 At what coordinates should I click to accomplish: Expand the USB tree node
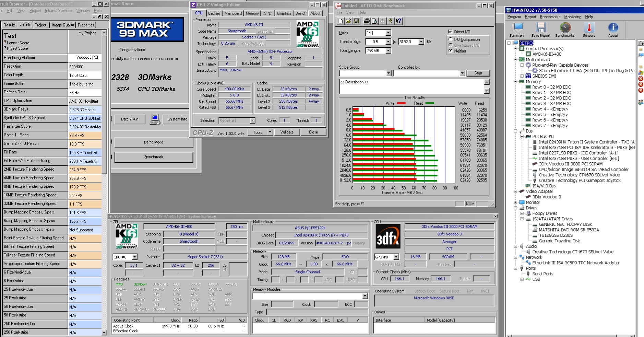[522, 279]
